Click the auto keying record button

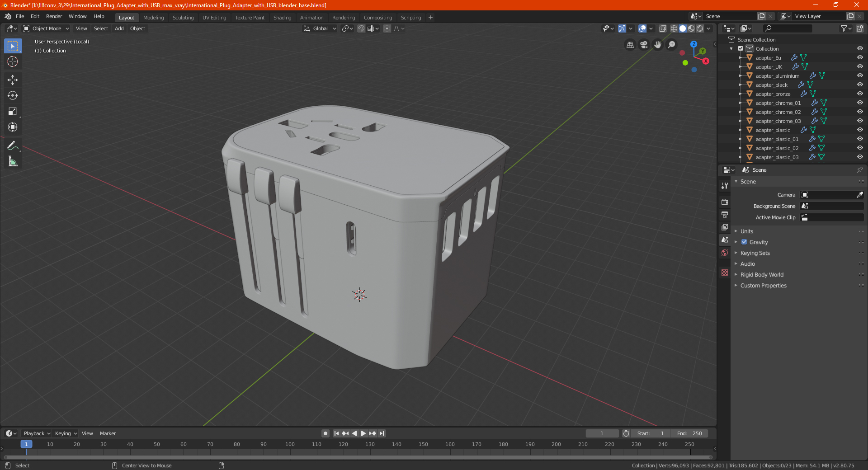[x=325, y=433]
